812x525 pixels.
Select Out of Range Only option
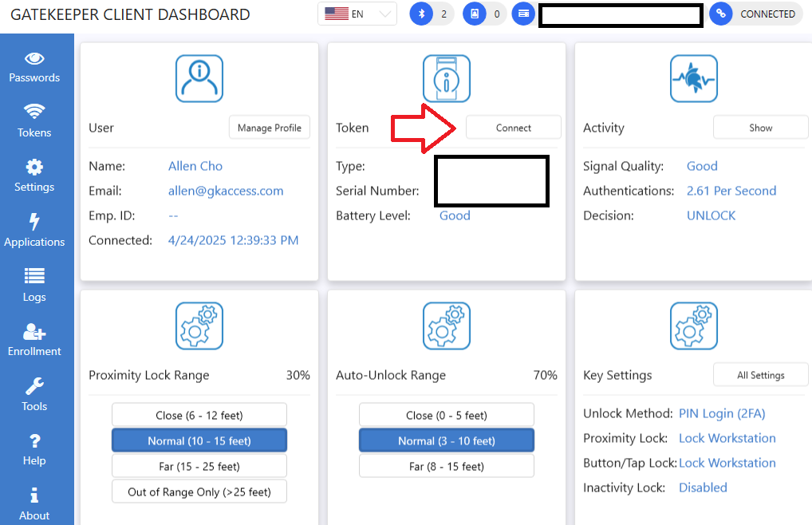click(x=199, y=491)
